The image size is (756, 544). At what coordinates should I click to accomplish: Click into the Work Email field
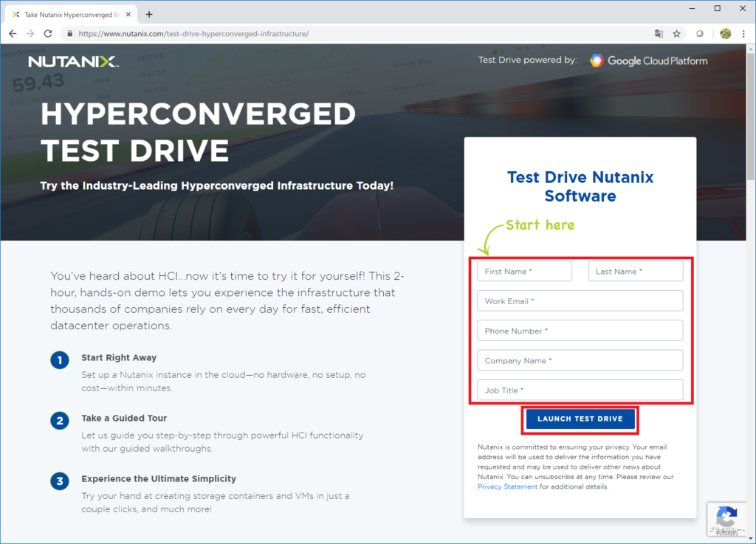coord(580,300)
